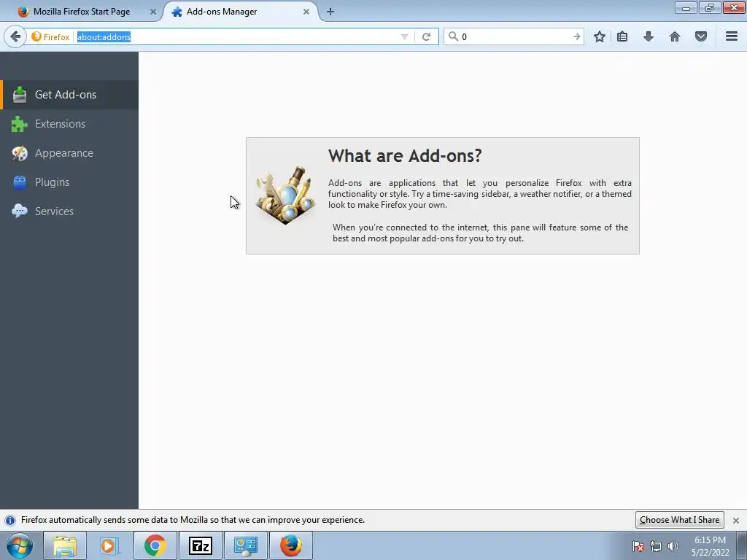Open a new tab with plus button
The image size is (747, 560).
coord(330,12)
